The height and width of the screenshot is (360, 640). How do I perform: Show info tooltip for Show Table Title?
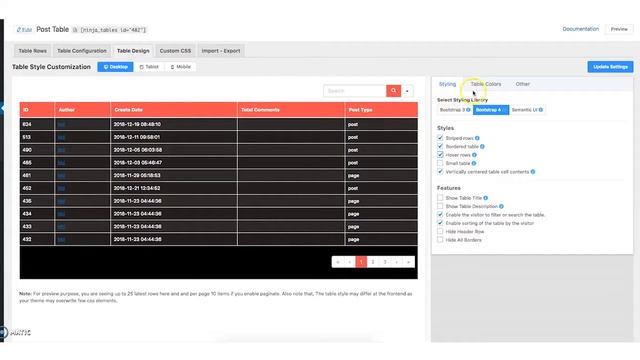point(486,198)
